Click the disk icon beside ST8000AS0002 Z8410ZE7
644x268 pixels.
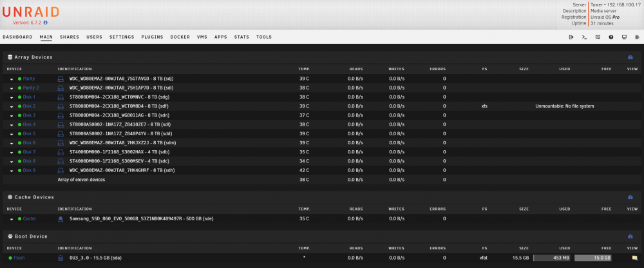tap(61, 124)
